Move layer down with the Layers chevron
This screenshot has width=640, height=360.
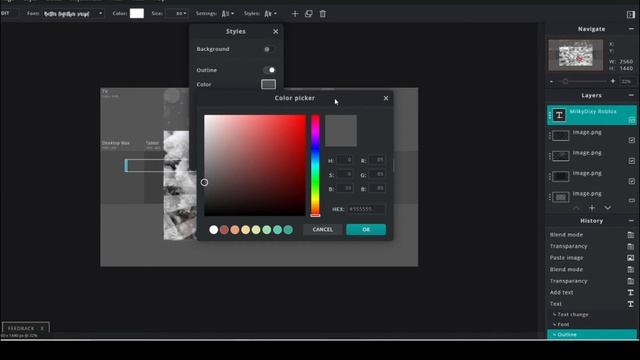click(x=607, y=208)
